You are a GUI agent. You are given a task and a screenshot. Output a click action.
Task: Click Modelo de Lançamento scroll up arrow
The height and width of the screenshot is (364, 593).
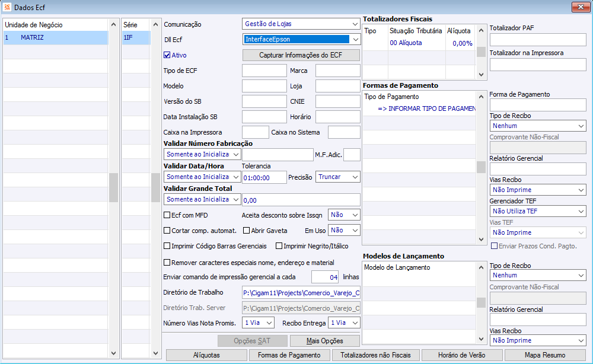[481, 267]
